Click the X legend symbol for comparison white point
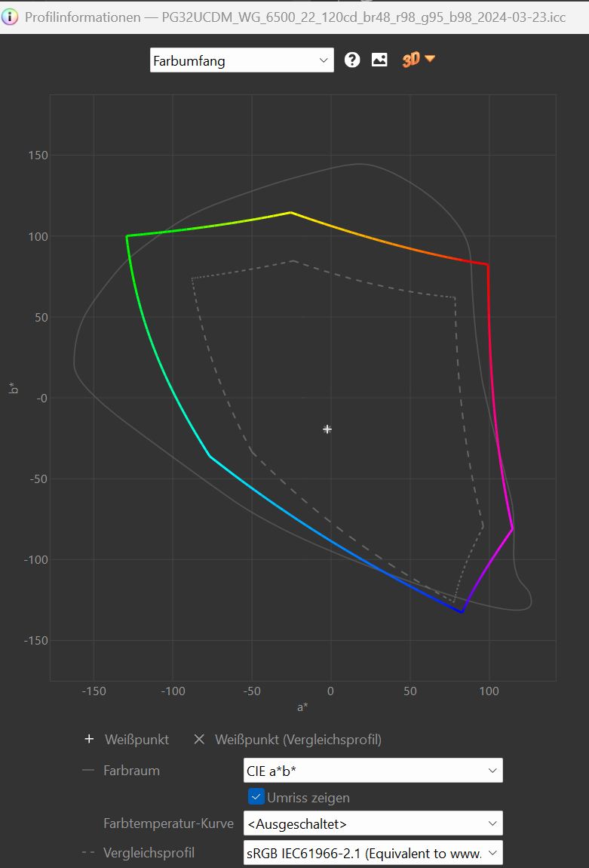This screenshot has width=589, height=868. (199, 739)
